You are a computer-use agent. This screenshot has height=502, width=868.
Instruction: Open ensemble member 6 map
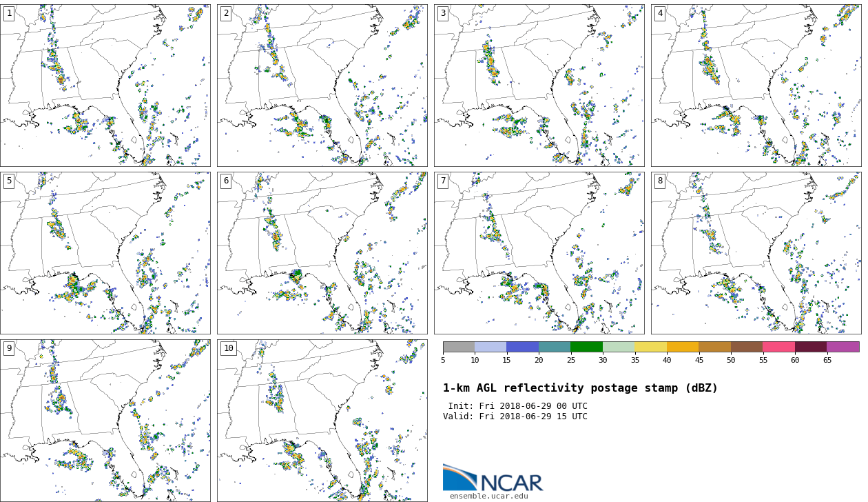coord(322,253)
